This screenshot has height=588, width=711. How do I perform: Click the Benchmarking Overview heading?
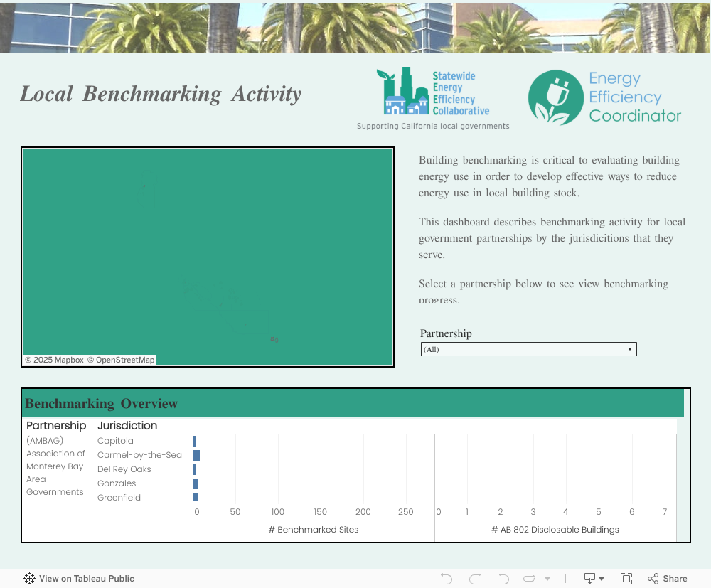101,403
